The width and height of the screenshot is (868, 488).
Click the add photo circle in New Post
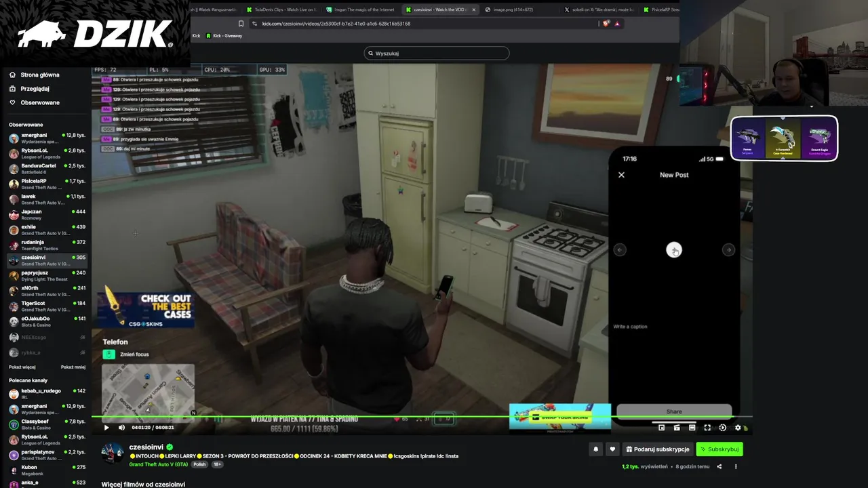674,250
